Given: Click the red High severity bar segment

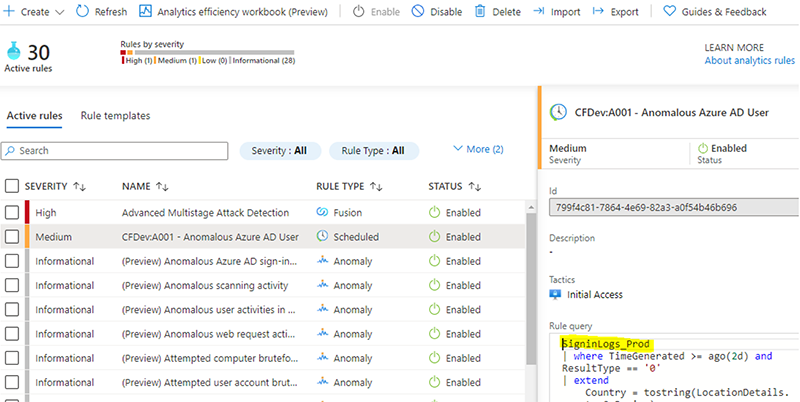Looking at the screenshot, I should (123, 52).
